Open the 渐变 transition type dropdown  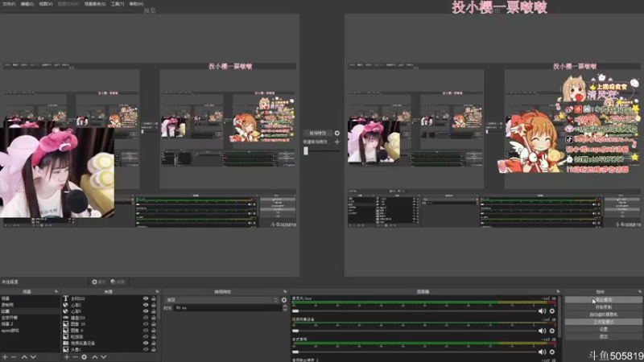pos(222,300)
